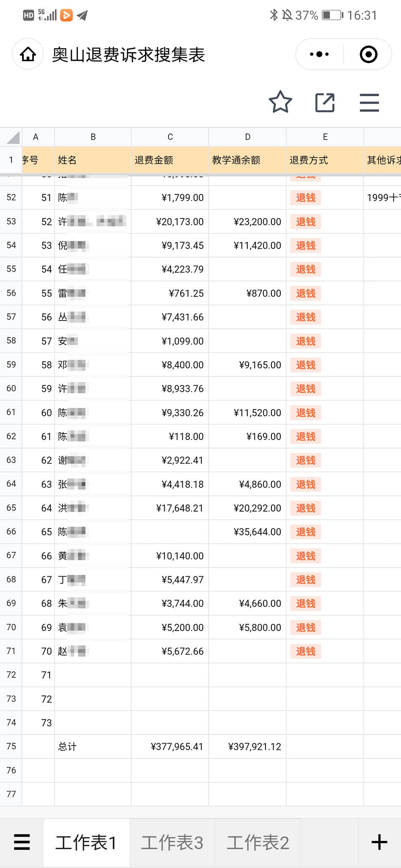
Task: Switch to the 工作表2 tab
Action: coord(258,842)
